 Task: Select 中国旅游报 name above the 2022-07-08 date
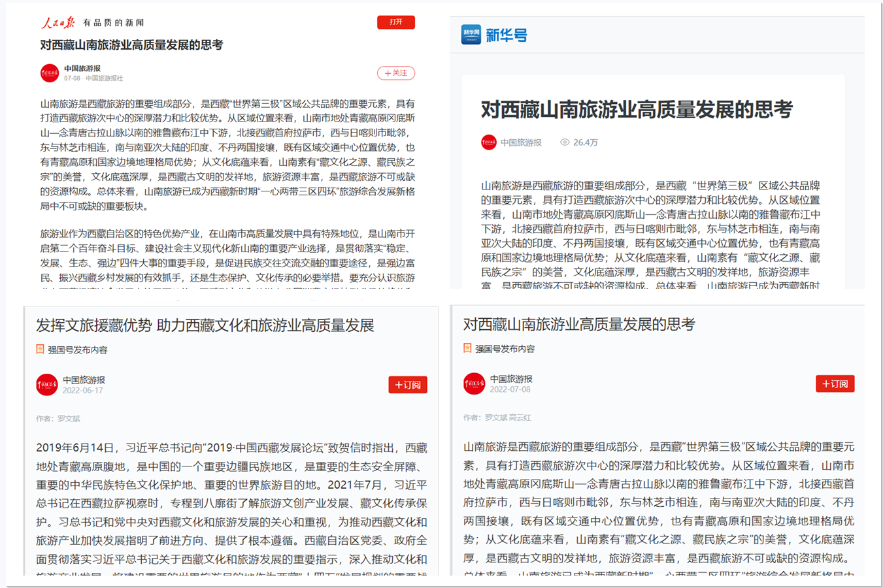click(511, 379)
